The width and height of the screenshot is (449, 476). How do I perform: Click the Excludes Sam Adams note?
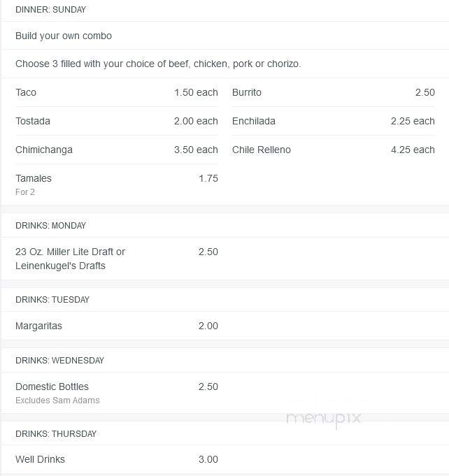[x=57, y=400]
